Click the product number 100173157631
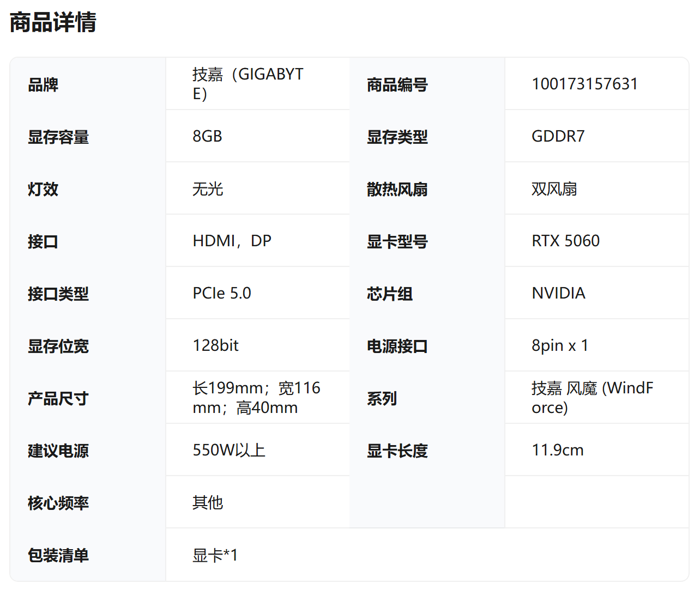700x596 pixels. [584, 84]
